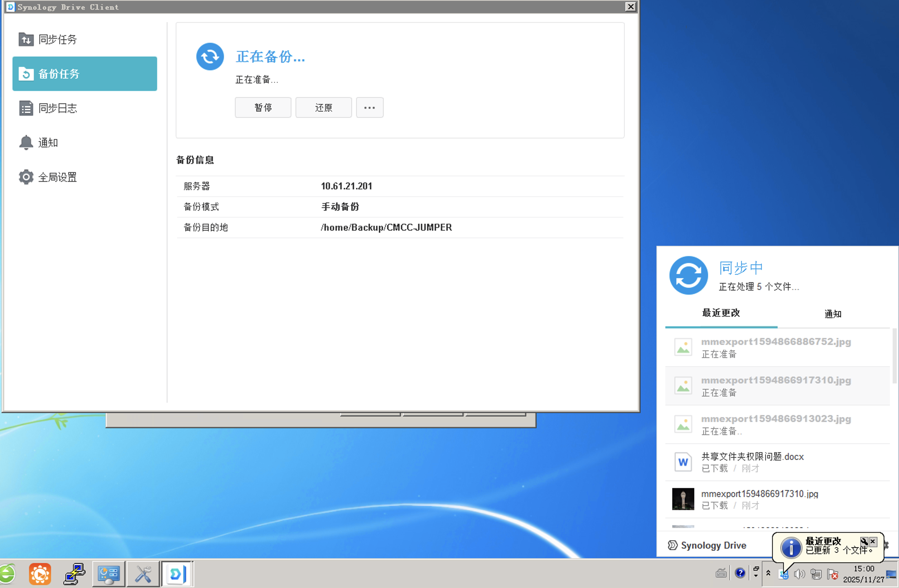Select the 最近更改 tab
The width and height of the screenshot is (899, 588).
point(721,313)
